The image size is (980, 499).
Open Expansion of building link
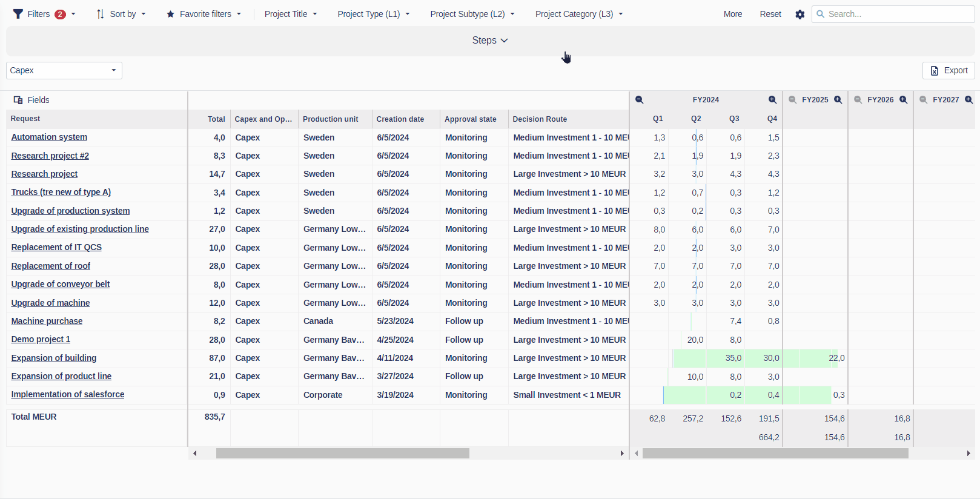(x=54, y=358)
